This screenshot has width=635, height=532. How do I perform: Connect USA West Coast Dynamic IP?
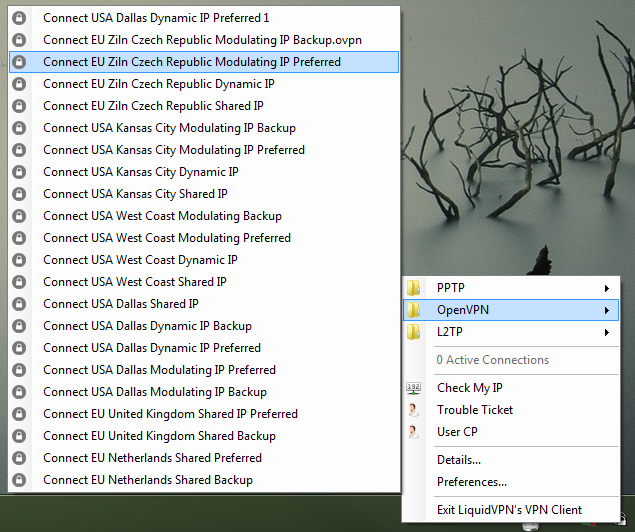(x=204, y=260)
